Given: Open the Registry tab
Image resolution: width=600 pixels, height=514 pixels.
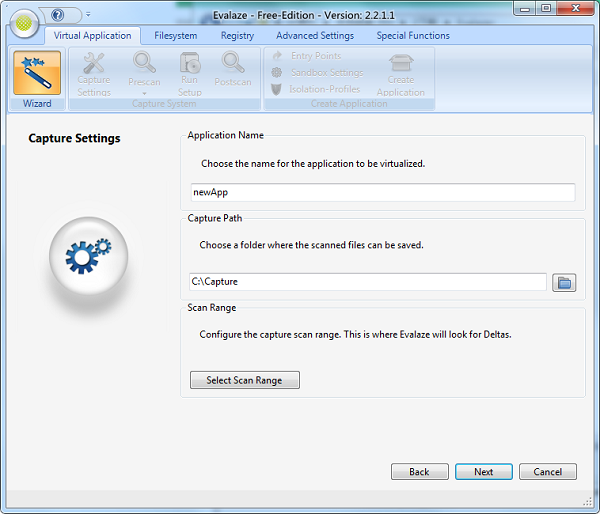Looking at the screenshot, I should pos(237,36).
